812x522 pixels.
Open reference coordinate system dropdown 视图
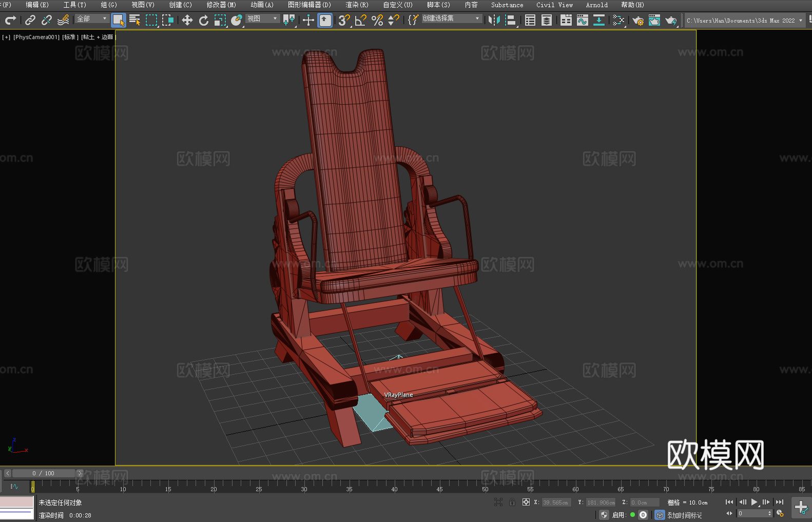coord(262,19)
